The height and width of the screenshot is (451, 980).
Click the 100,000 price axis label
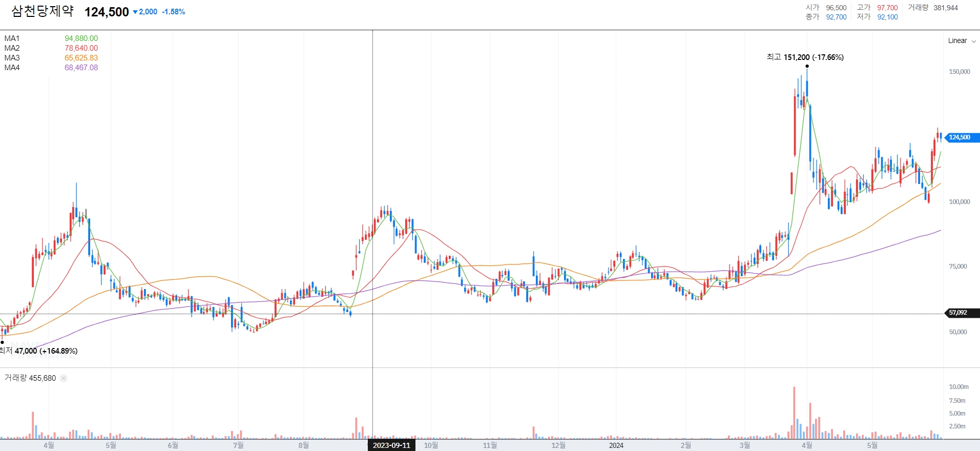960,202
